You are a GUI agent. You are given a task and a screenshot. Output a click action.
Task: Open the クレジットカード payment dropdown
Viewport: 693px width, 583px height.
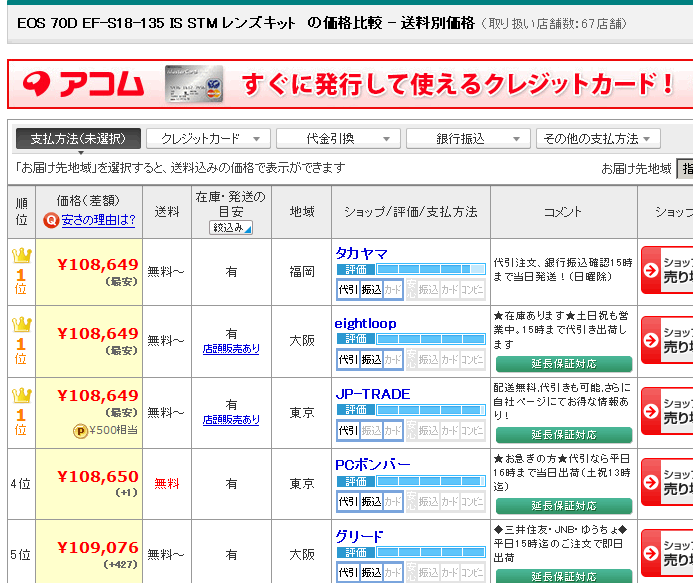click(x=208, y=139)
